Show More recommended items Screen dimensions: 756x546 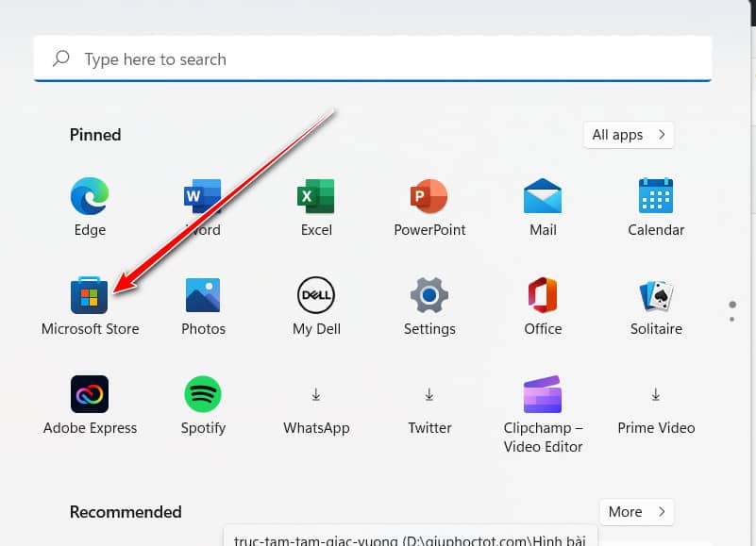tap(637, 512)
